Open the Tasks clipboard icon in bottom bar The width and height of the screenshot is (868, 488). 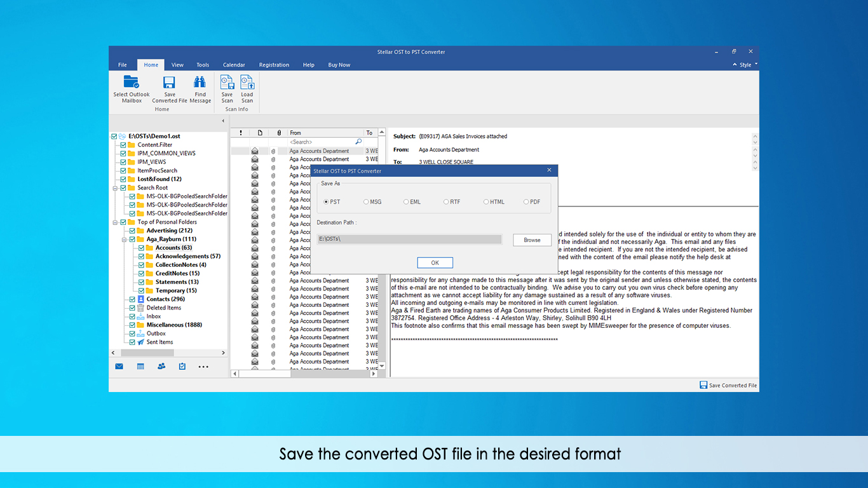182,367
